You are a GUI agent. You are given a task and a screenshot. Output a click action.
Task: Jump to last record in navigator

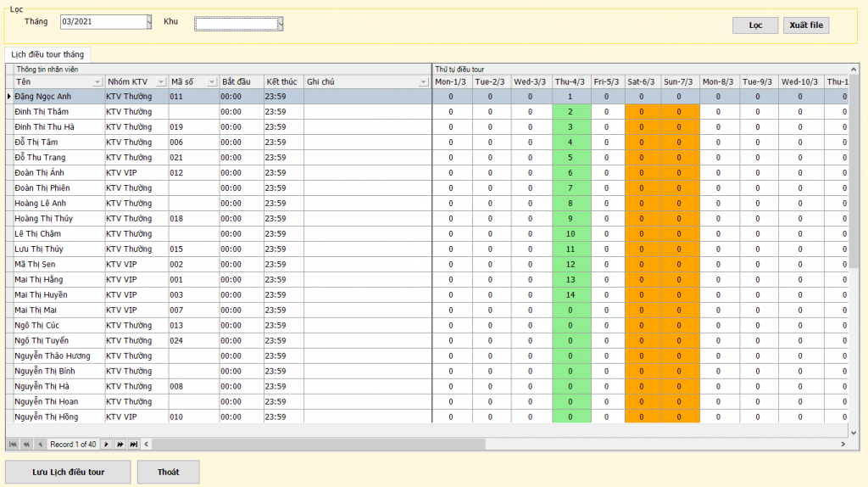tap(133, 444)
